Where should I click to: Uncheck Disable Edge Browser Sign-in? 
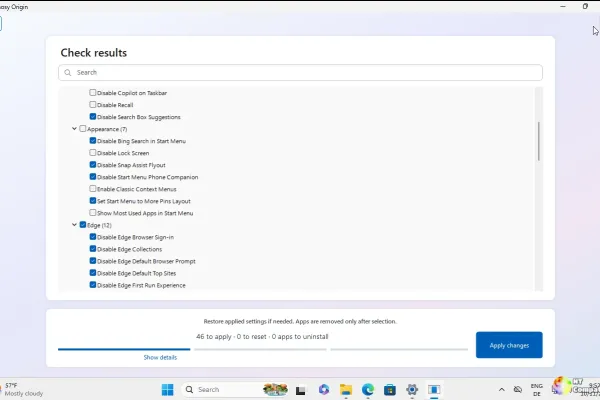pyautogui.click(x=93, y=237)
